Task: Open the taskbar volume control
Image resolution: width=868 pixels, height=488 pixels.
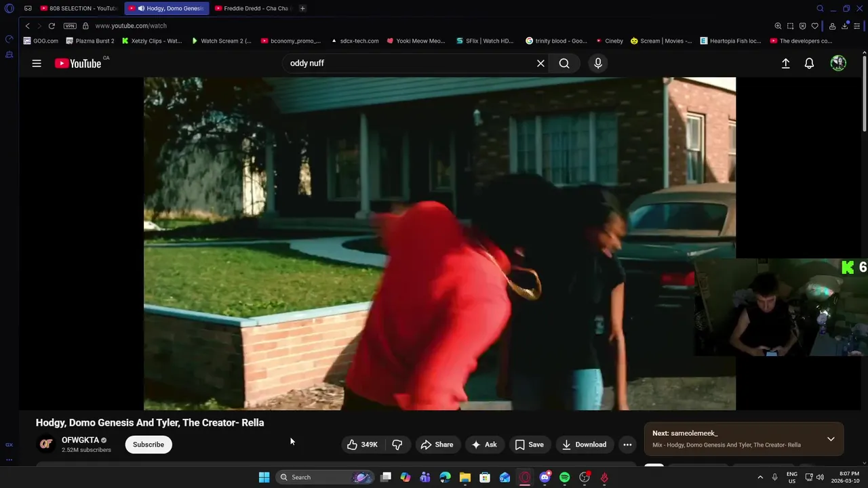Action: [x=820, y=477]
